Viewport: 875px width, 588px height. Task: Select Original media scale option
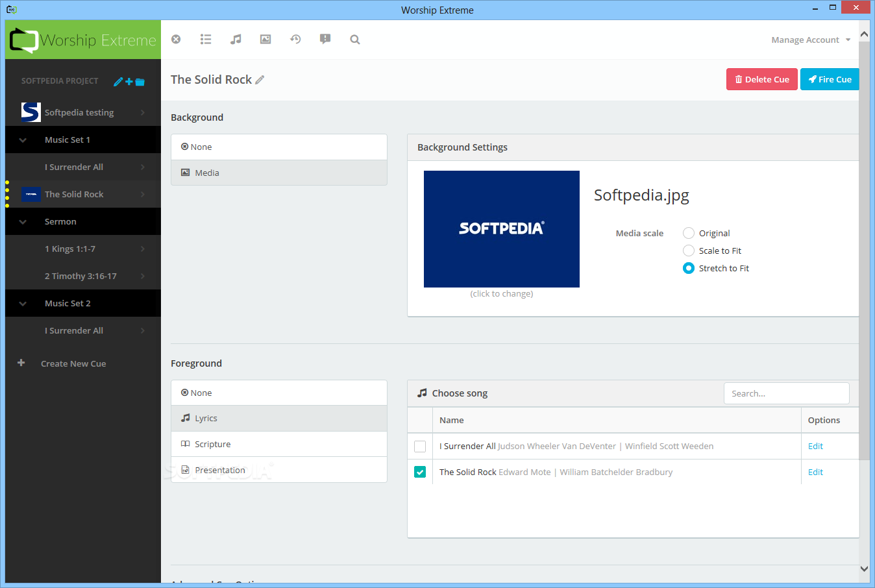[689, 233]
